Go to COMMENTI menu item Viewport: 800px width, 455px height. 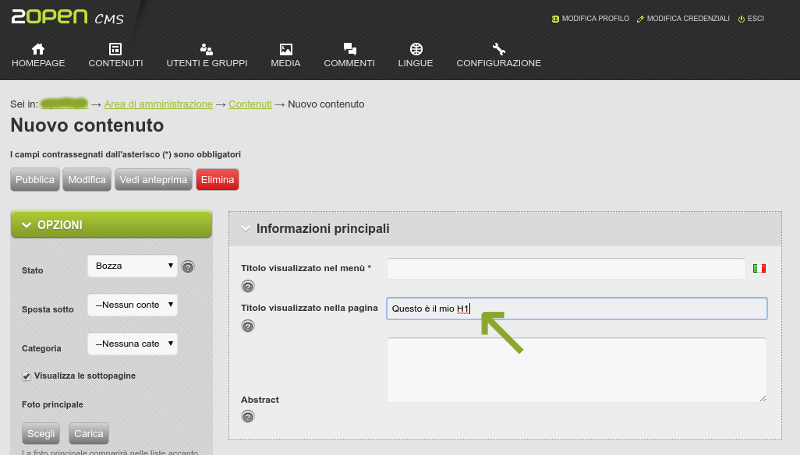point(349,63)
